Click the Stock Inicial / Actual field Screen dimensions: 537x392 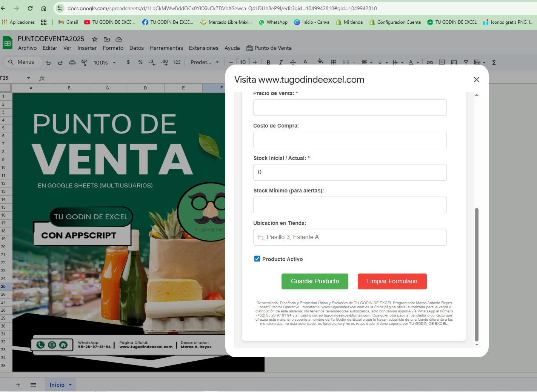[x=350, y=172]
